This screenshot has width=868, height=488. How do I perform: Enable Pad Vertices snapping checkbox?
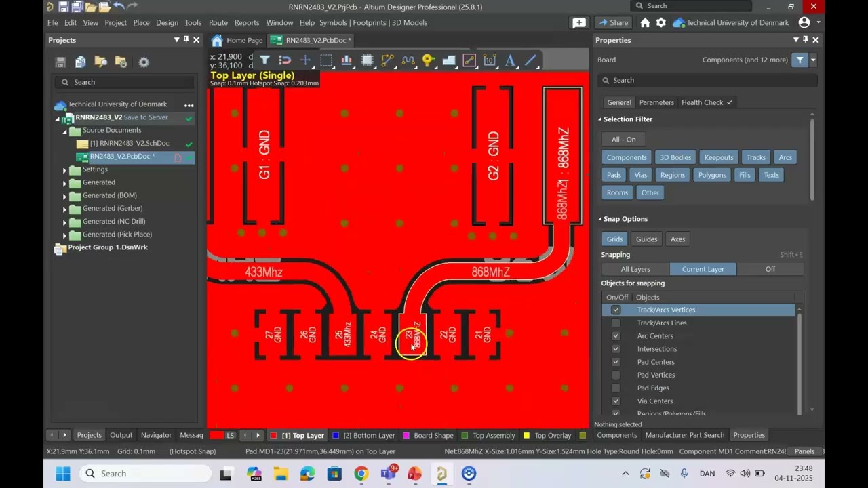click(616, 375)
